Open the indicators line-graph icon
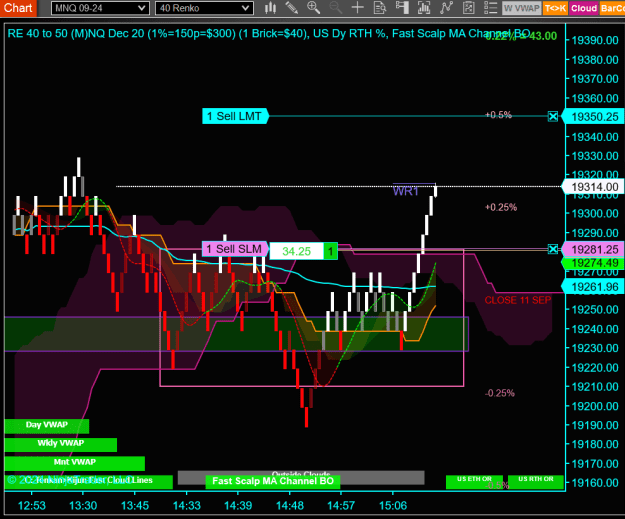 [446, 8]
